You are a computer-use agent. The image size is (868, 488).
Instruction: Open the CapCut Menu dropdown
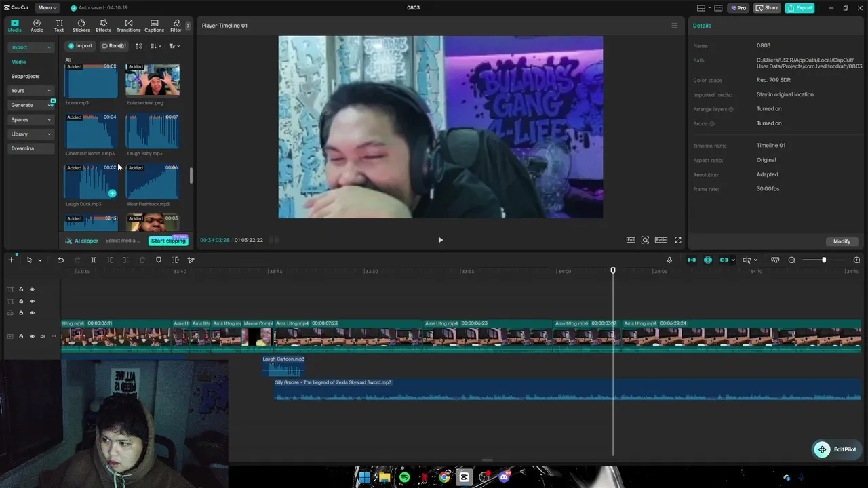tap(47, 8)
